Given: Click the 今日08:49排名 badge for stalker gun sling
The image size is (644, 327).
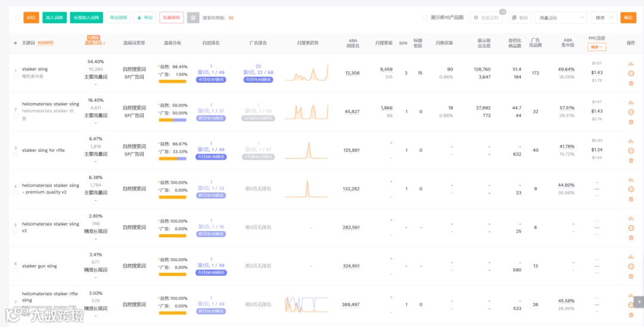Looking at the screenshot, I should (x=212, y=272).
